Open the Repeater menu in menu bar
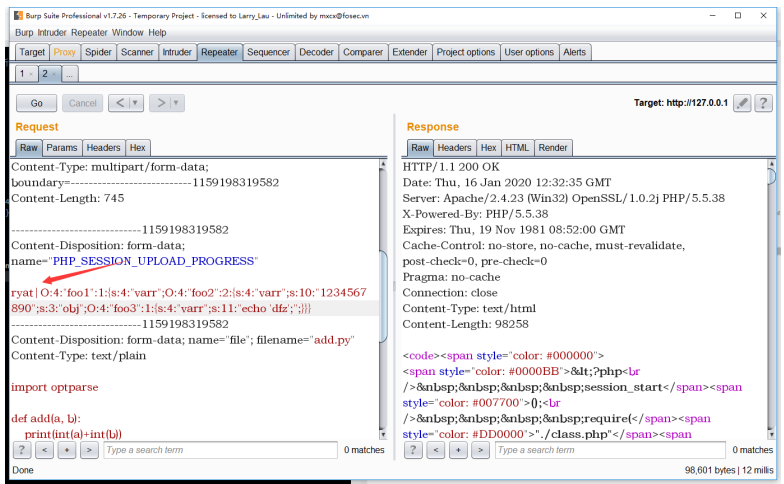 pos(89,32)
